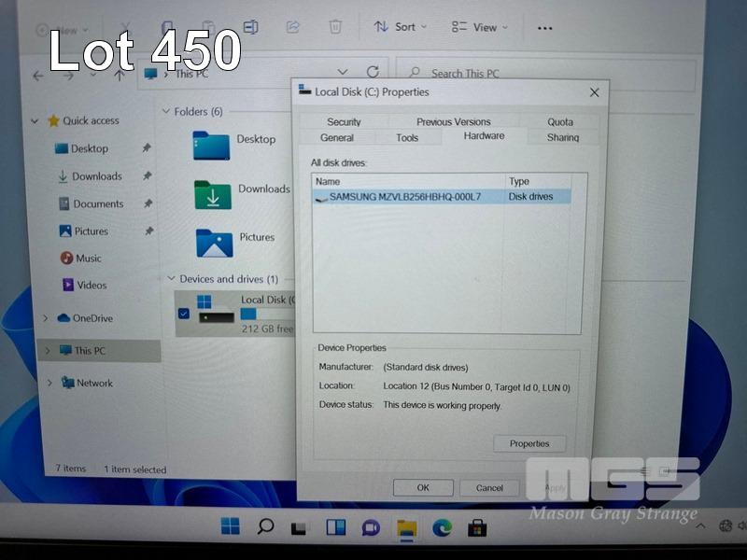Open Microsoft Edge from the taskbar

tap(442, 527)
